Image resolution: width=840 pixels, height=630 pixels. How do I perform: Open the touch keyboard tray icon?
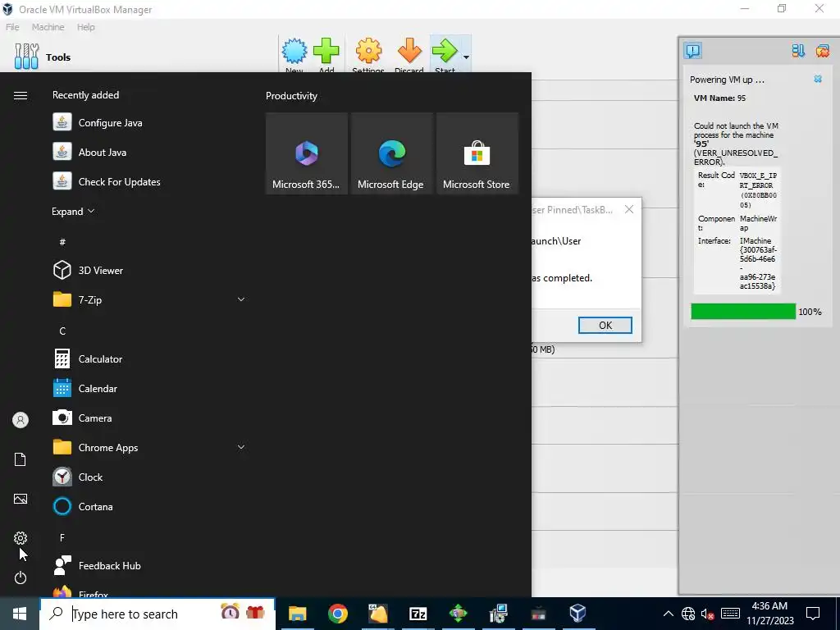(730, 614)
